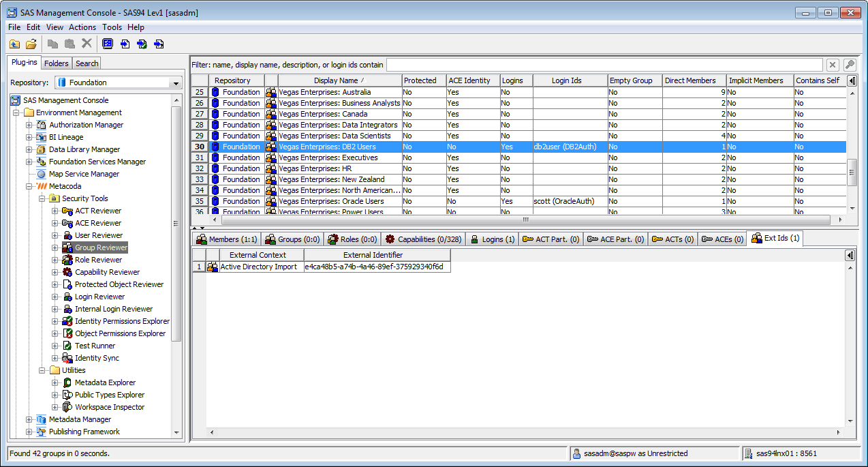Click the open folder toolbar icon
Screen dimensions: 868x467
coord(31,44)
